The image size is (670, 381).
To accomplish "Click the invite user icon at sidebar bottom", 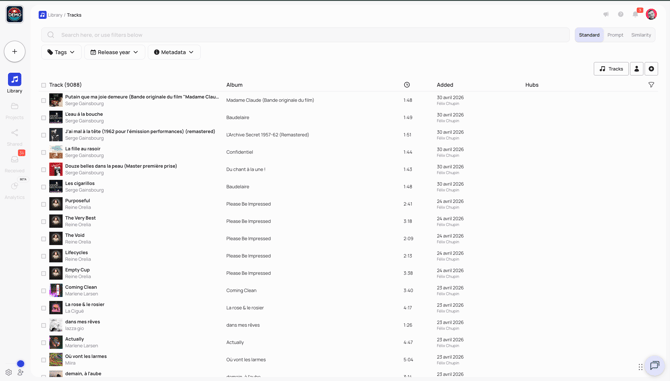I will tap(20, 372).
